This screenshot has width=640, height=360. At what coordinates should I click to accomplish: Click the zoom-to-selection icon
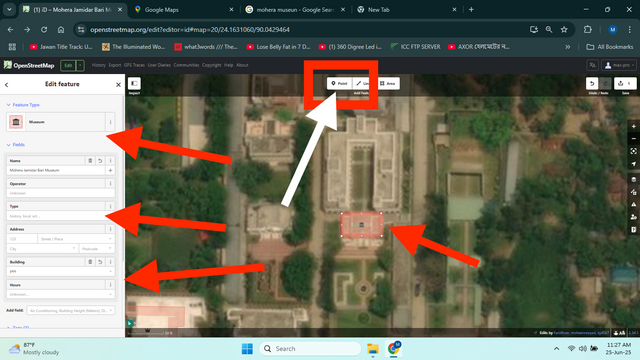[x=633, y=151]
